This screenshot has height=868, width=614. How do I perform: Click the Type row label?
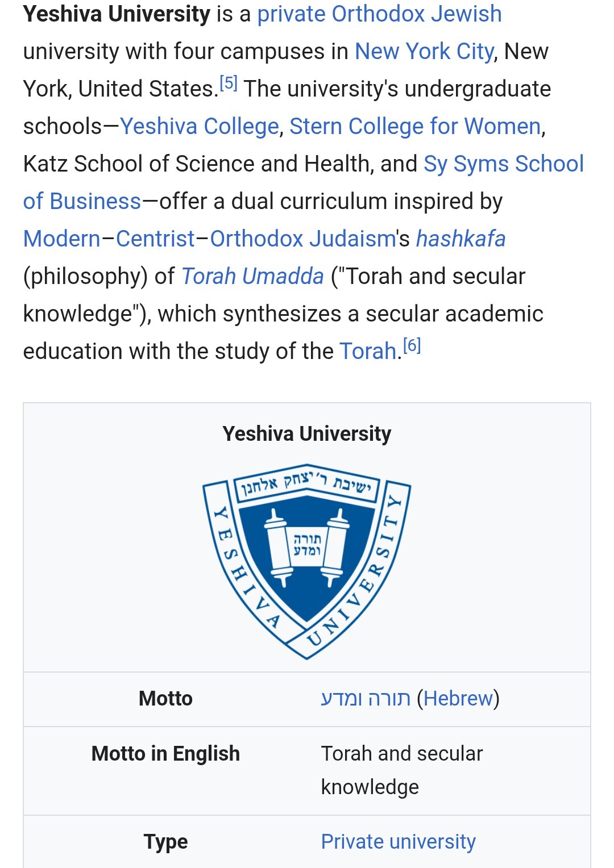[x=165, y=842]
